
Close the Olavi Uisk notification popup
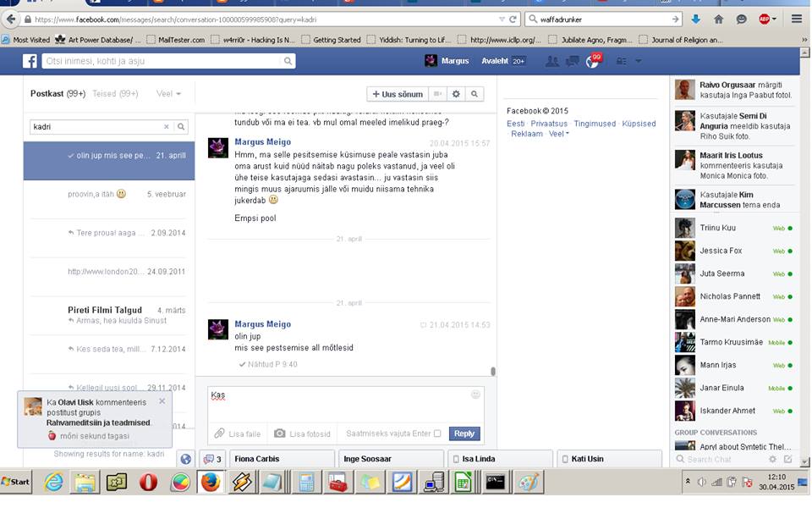tap(162, 401)
